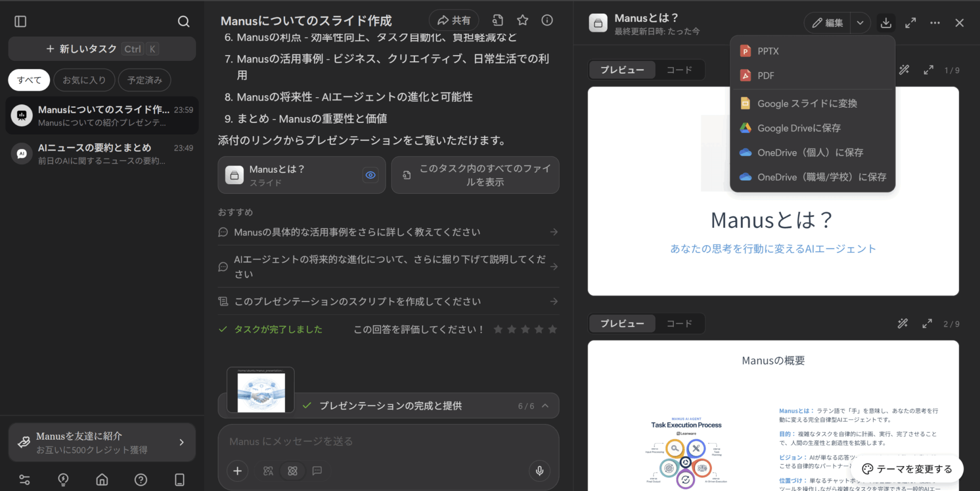Click the chat mode icon in composer
Viewport: 980px width, 491px height.
(317, 471)
